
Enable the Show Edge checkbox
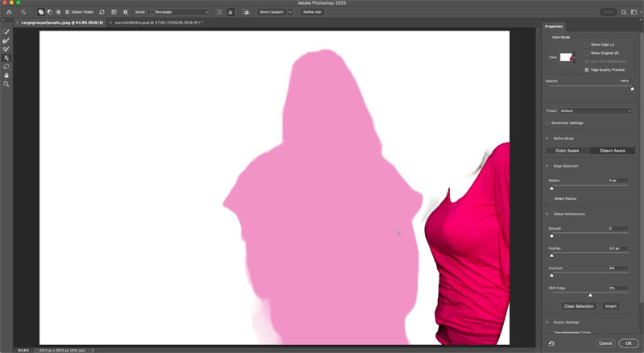pos(587,44)
